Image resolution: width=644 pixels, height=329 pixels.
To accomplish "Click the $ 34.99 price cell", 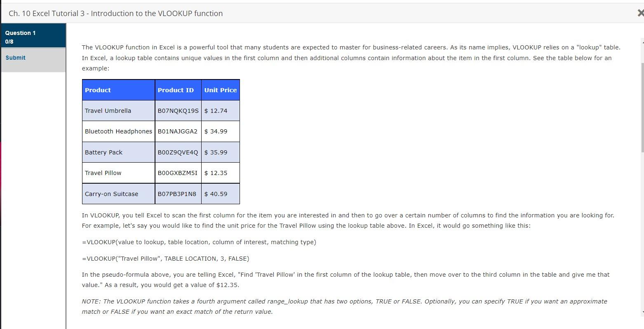I will 221,131.
